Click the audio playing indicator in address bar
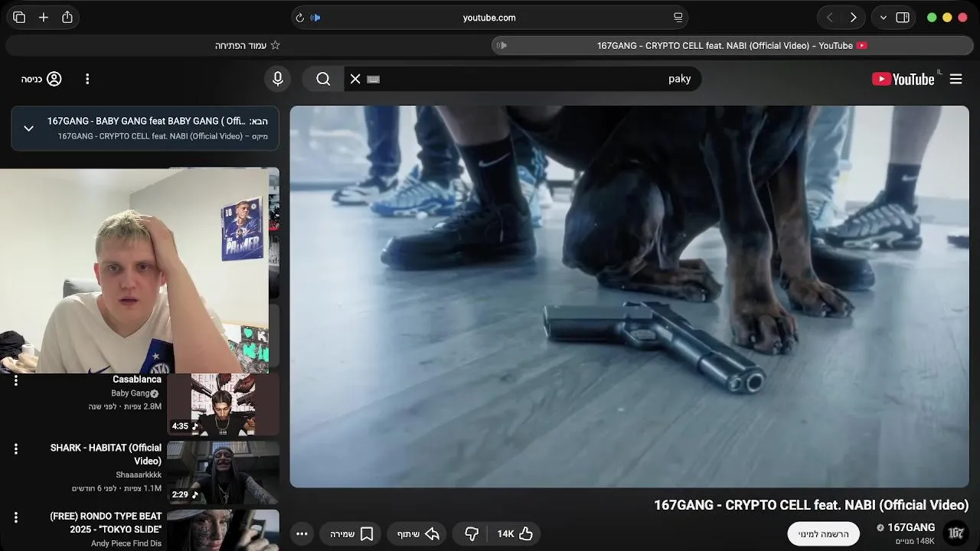The image size is (980, 551). click(x=315, y=18)
